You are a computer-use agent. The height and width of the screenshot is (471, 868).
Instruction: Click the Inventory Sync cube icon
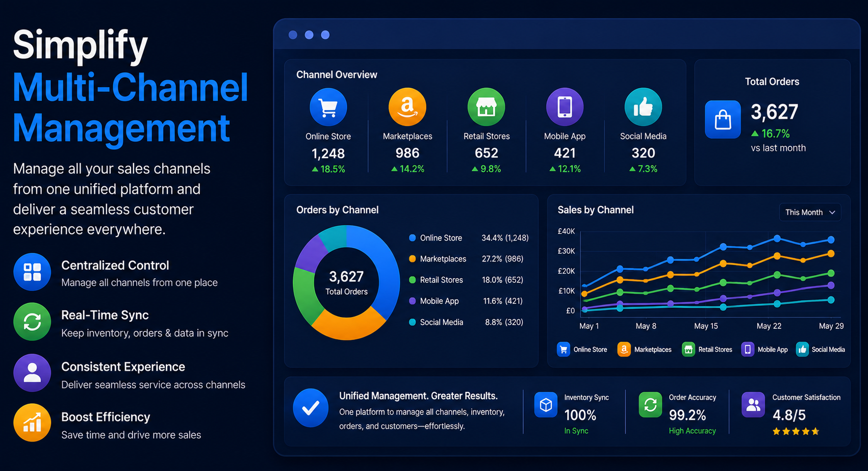point(546,405)
